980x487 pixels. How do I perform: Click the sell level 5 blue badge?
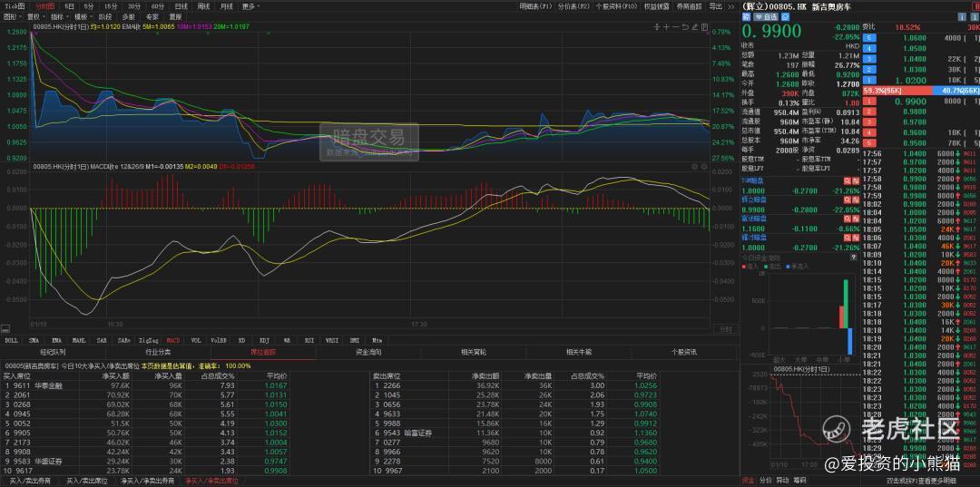tap(867, 37)
